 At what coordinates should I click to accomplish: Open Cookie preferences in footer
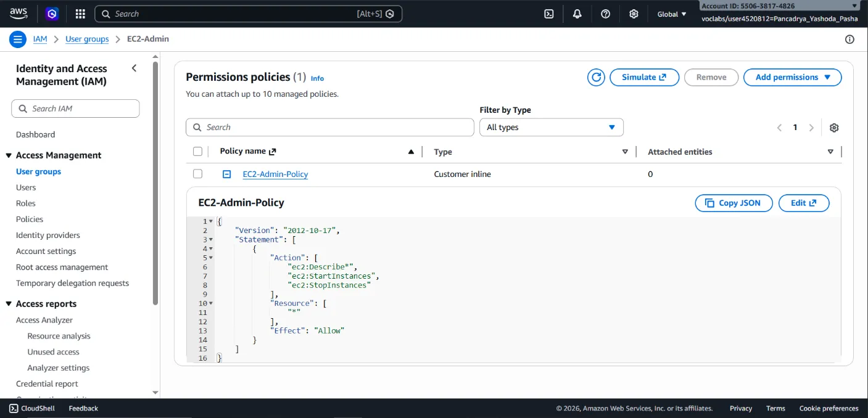click(x=829, y=408)
